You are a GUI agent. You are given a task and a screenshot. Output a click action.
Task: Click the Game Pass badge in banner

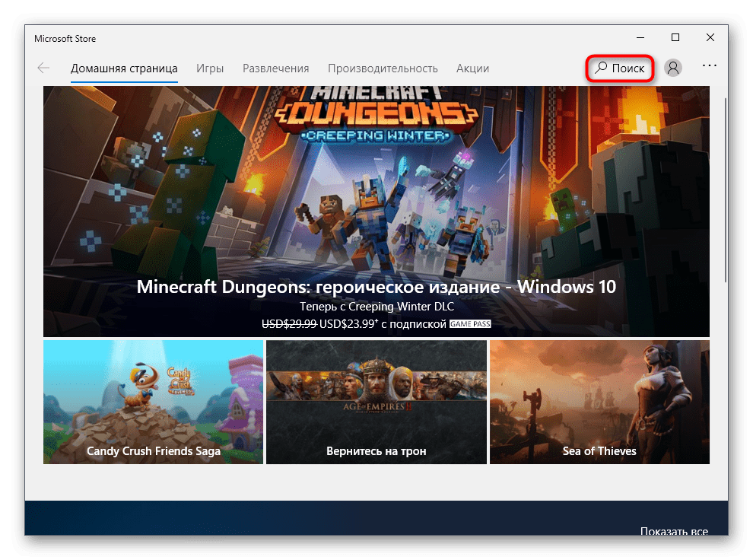pyautogui.click(x=469, y=323)
